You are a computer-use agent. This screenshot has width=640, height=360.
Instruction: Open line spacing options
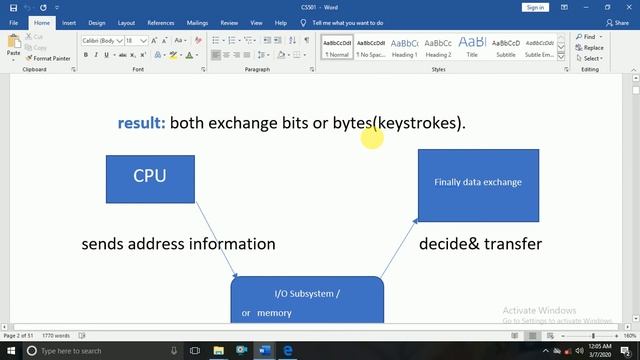pyautogui.click(x=261, y=55)
